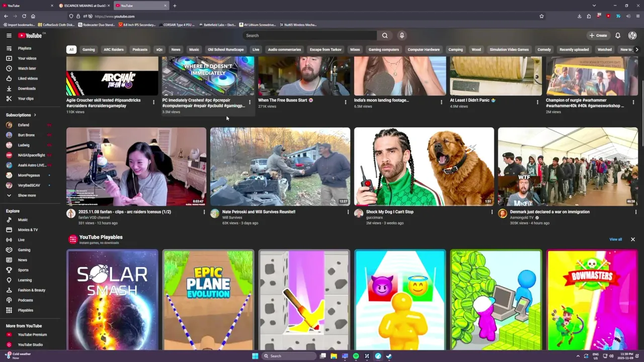Screen dimensions: 644x362
Task: Select the All filter chip
Action: [71, 49]
